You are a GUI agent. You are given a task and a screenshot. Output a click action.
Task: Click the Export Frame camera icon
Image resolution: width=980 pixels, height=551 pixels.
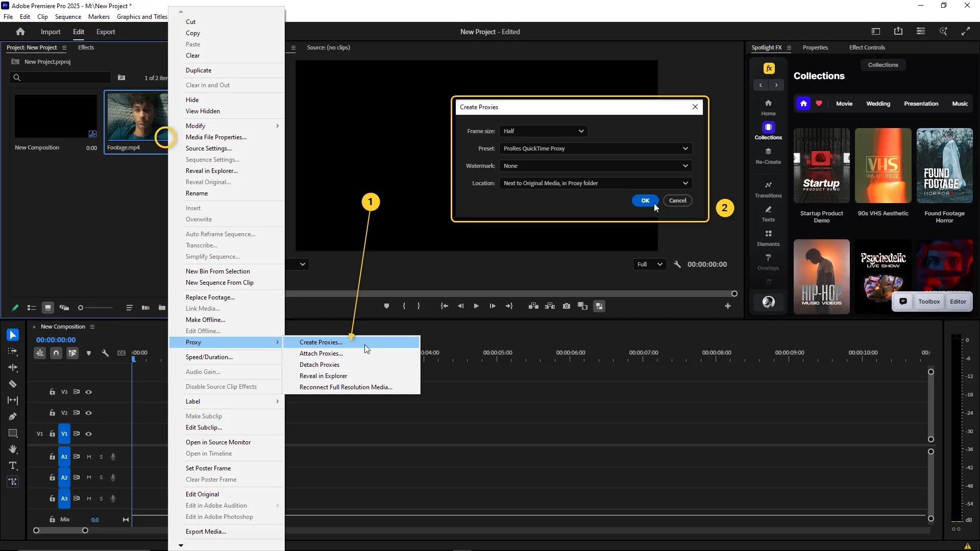point(567,306)
